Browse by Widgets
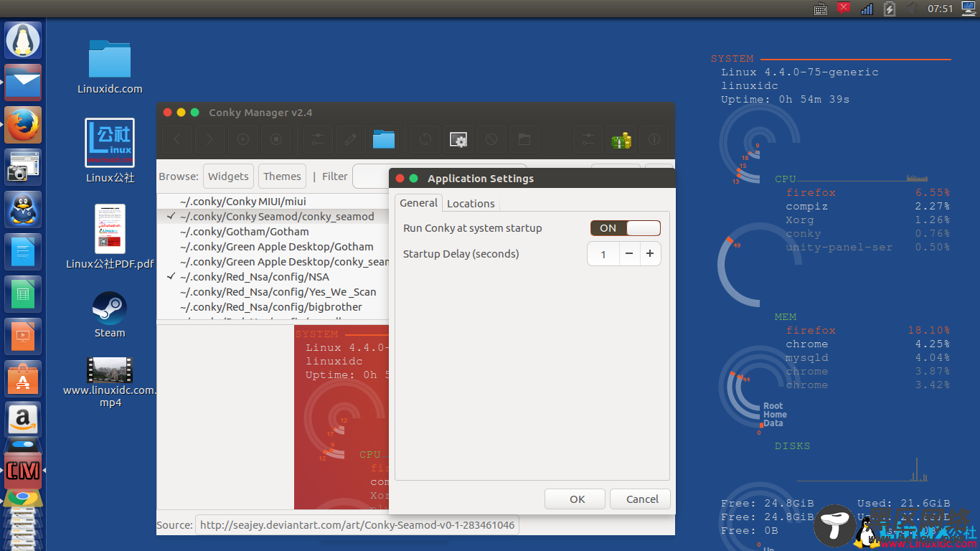Screen dimensions: 980x551 pos(228,176)
